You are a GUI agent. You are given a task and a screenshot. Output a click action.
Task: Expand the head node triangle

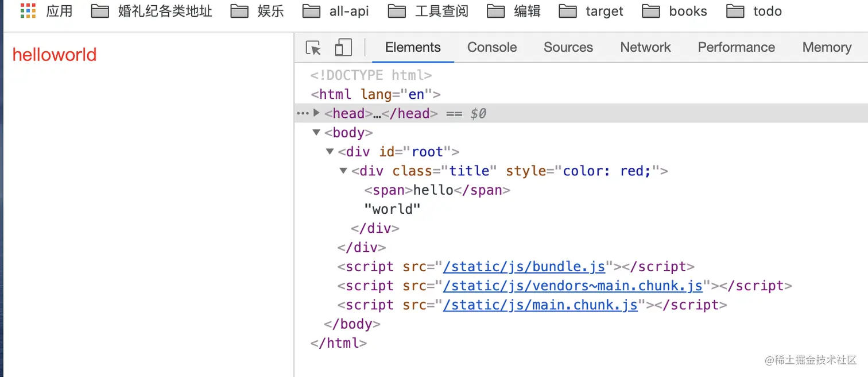(x=316, y=113)
